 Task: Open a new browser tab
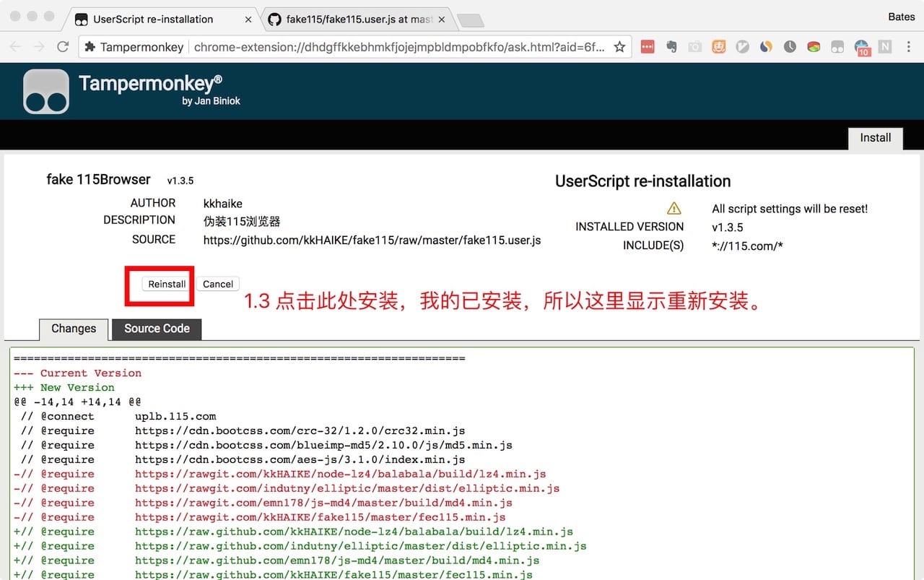click(x=470, y=20)
